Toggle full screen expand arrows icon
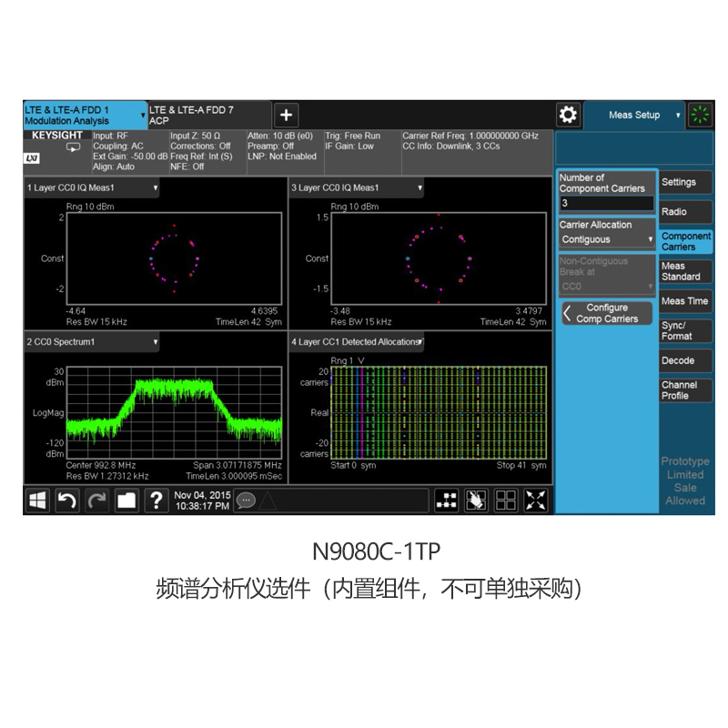This screenshot has width=728, height=728. point(535,500)
